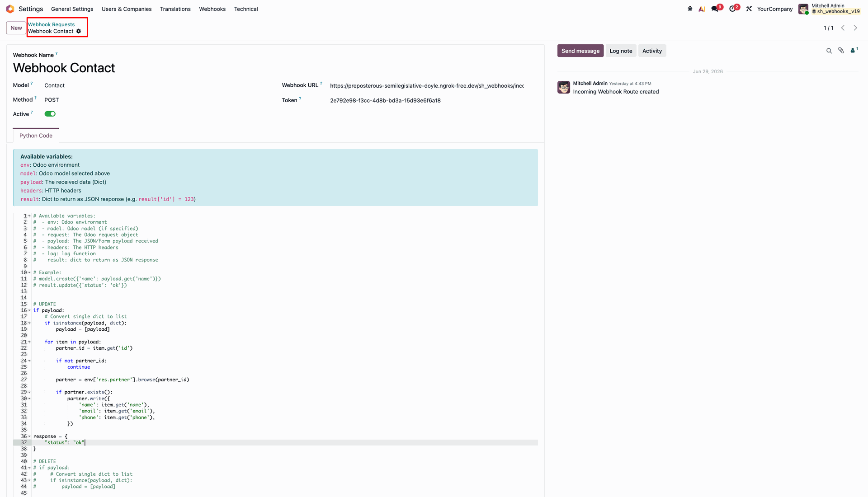Go back via Webhook Requests breadcrumb

[52, 24]
